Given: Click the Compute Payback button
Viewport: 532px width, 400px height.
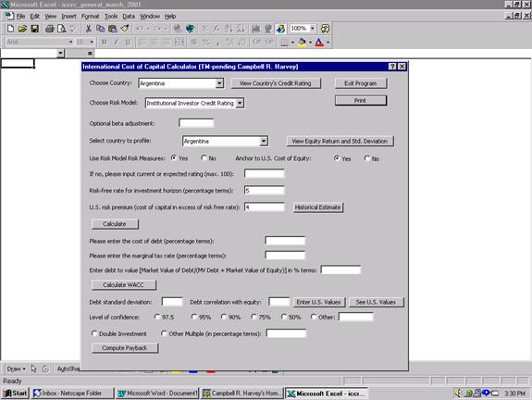Looking at the screenshot, I should pos(125,348).
